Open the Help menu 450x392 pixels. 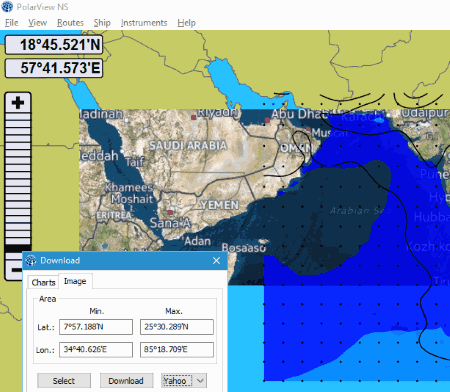[x=186, y=23]
